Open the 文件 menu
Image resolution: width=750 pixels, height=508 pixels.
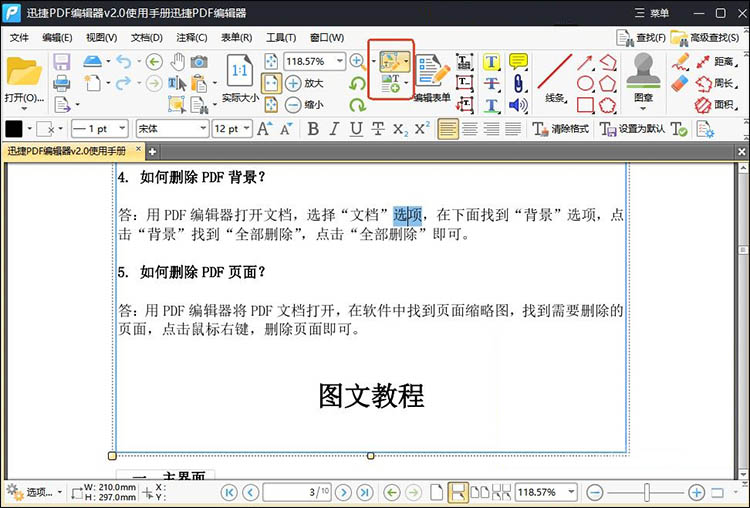coord(19,37)
